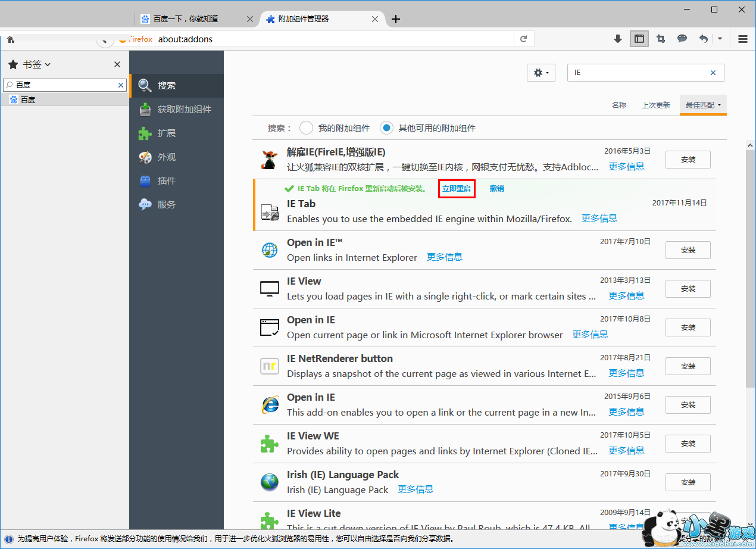Viewport: 756px width, 549px height.
Task: Toggle the bookmarks sidebar toolbar icon
Action: 639,39
